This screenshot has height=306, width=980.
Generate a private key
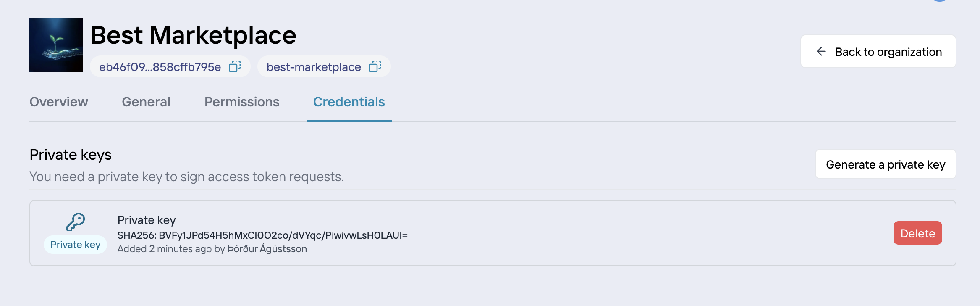[886, 164]
